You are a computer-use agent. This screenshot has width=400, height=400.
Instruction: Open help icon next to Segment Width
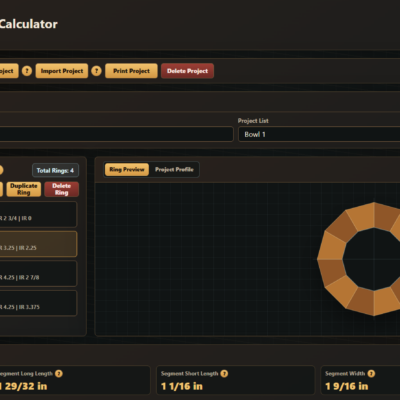(x=371, y=374)
